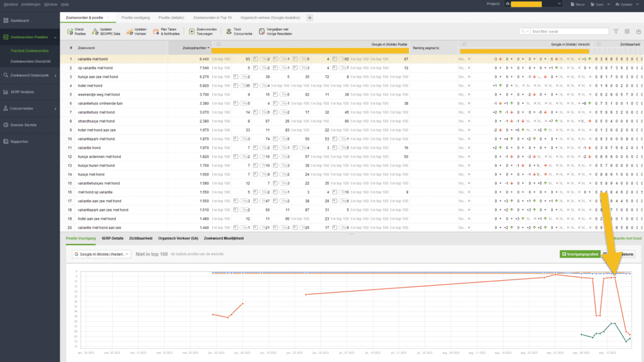Select the 'op vakantie met hond' row
Image resolution: width=644 pixels, height=362 pixels.
click(352, 68)
